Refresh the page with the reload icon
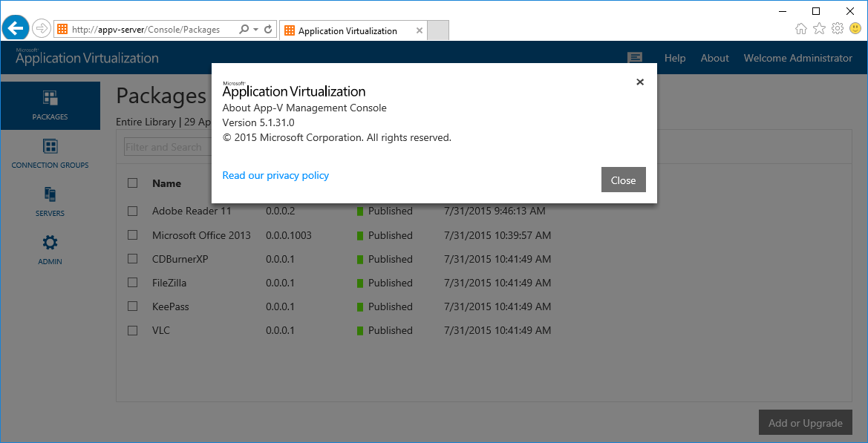 pos(269,30)
